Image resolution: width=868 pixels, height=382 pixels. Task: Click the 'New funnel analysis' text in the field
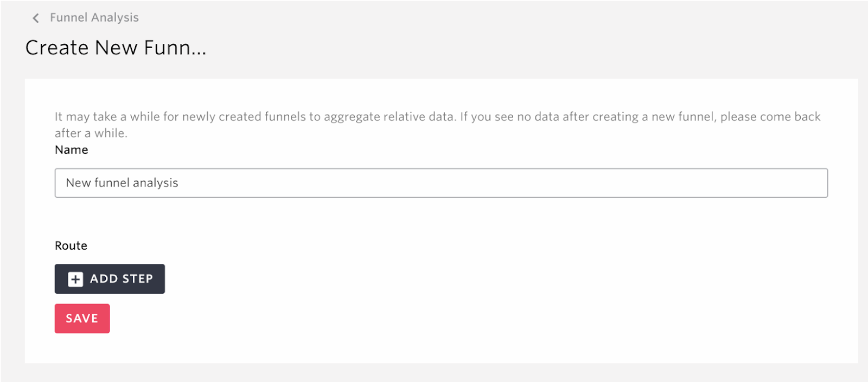pyautogui.click(x=122, y=183)
